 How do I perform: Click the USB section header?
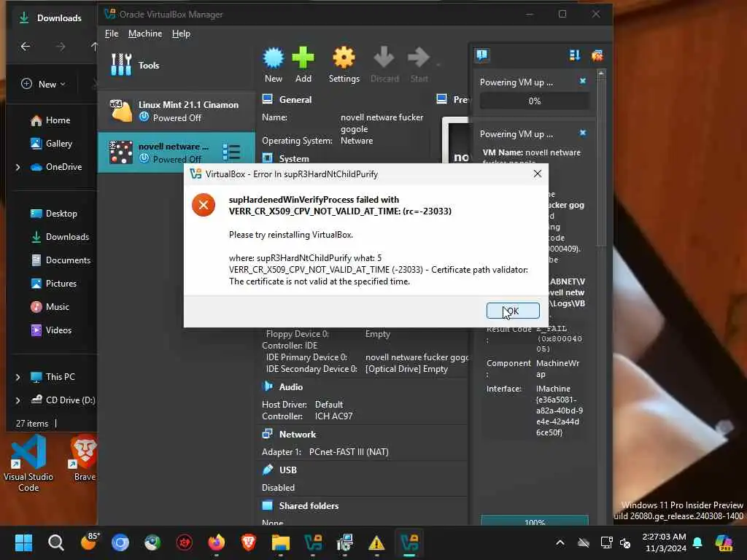287,470
